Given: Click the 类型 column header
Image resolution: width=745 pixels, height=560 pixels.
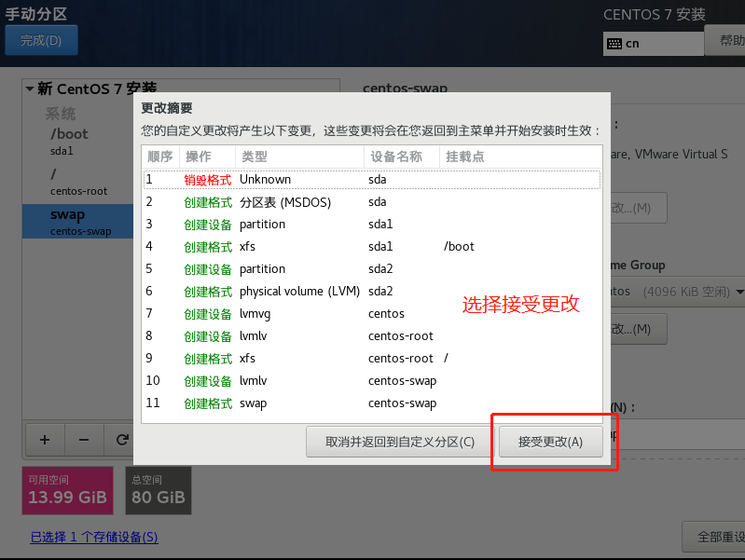Looking at the screenshot, I should [x=299, y=157].
